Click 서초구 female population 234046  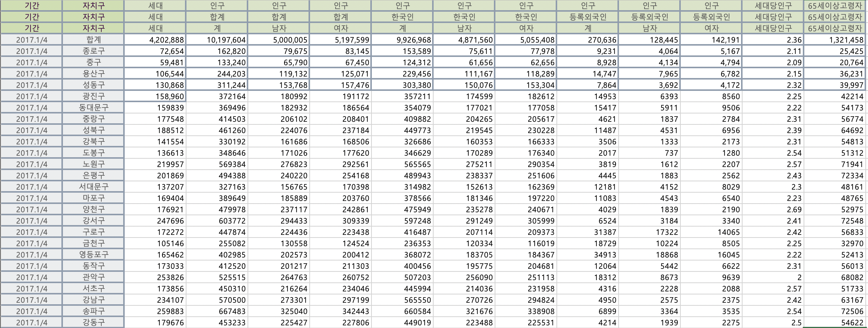(340, 288)
